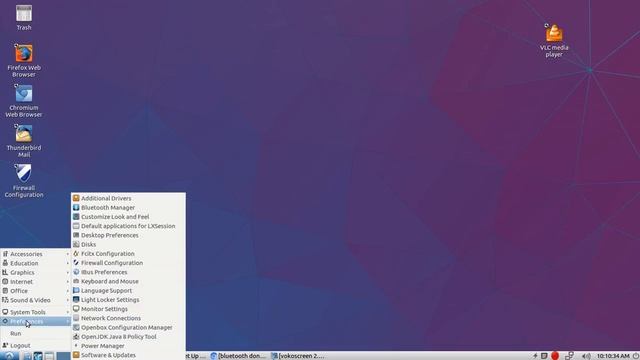The width and height of the screenshot is (640, 360).
Task: Open Light Locker Settings
Action: tap(128, 300)
